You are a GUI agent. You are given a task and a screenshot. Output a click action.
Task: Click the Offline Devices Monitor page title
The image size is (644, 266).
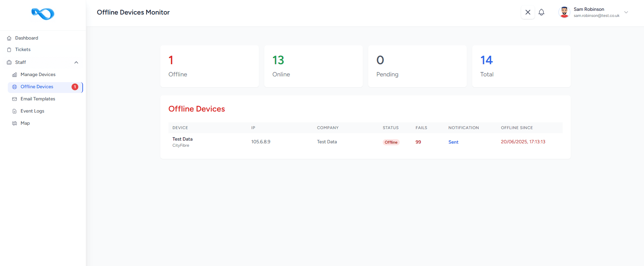[x=133, y=13]
